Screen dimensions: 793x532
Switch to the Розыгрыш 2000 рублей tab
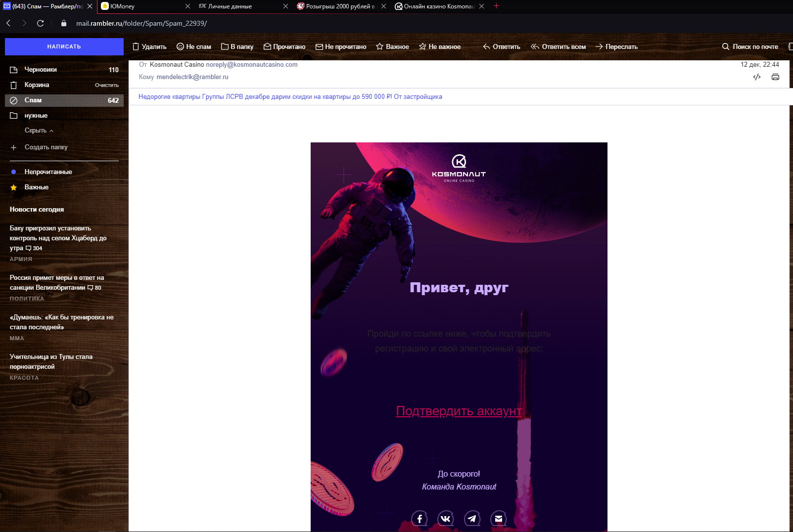coord(338,6)
